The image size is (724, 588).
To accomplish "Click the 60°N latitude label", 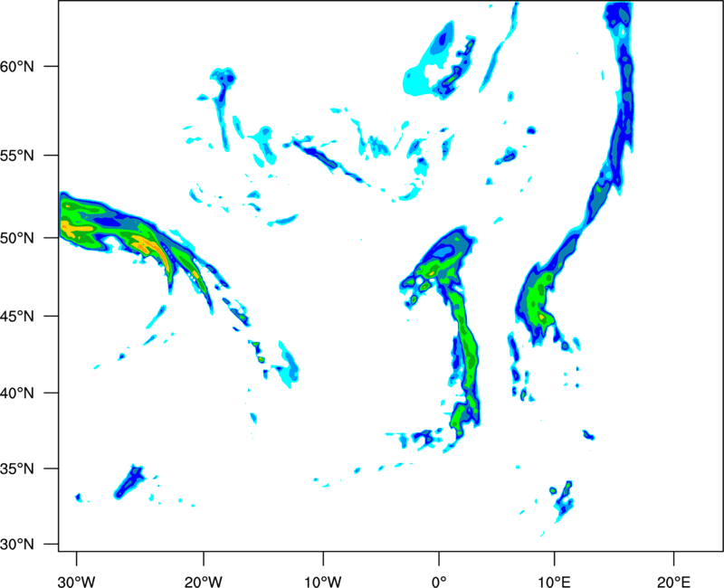I will (x=17, y=66).
